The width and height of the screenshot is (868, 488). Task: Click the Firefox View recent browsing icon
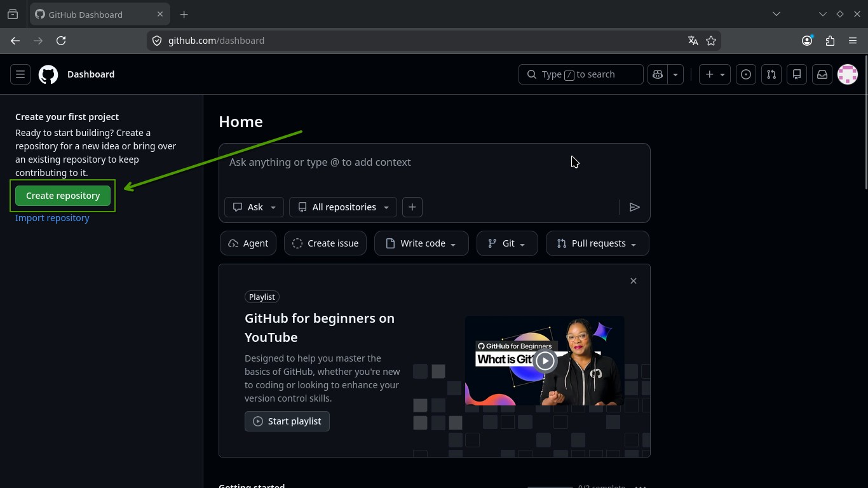pos(13,14)
